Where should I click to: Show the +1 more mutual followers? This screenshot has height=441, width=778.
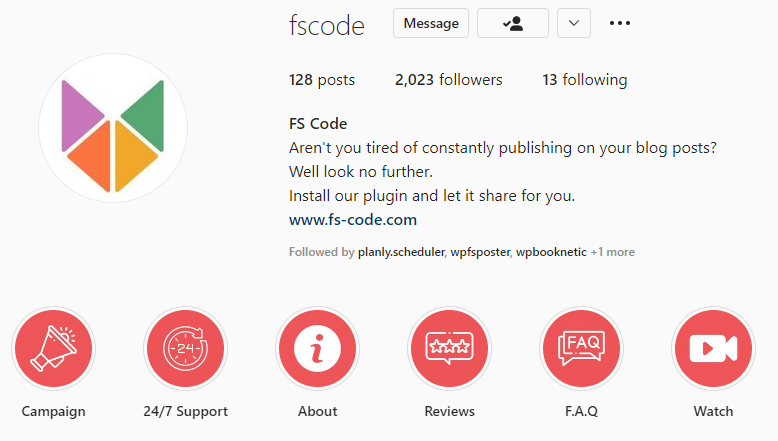coord(613,252)
